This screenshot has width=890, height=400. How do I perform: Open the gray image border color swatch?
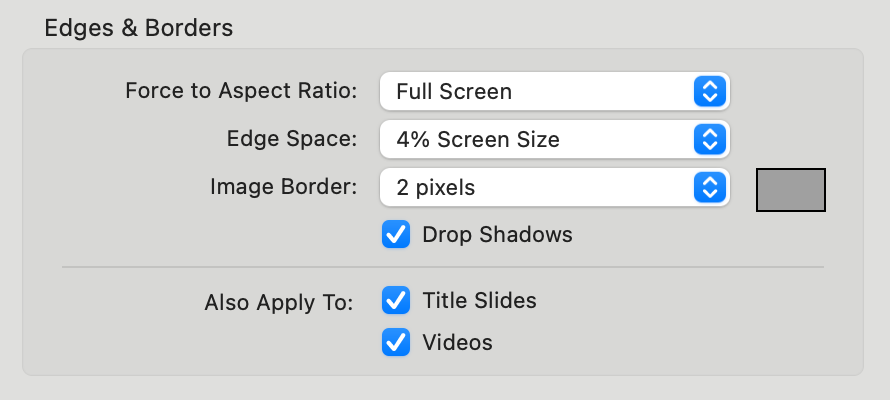point(790,190)
